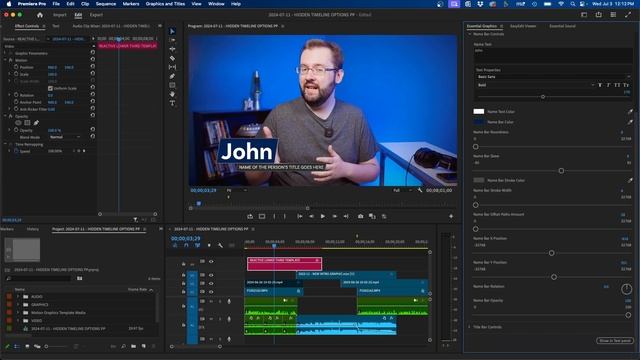Select the Selection tool arrow

coord(172,31)
